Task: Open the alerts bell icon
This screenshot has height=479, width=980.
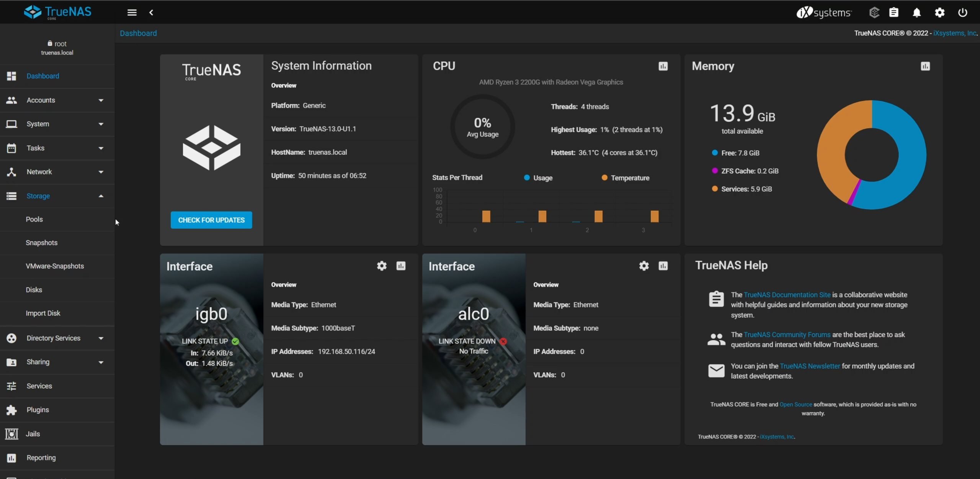Action: click(916, 13)
